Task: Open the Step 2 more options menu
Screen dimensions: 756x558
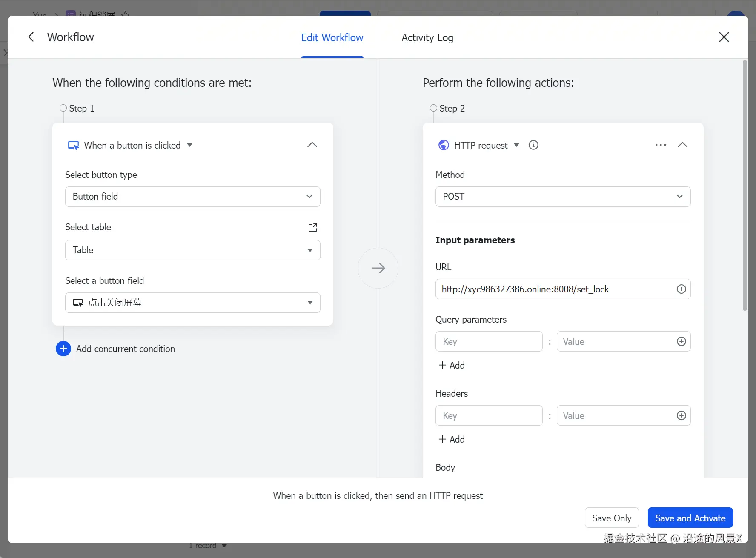Action: (x=661, y=145)
